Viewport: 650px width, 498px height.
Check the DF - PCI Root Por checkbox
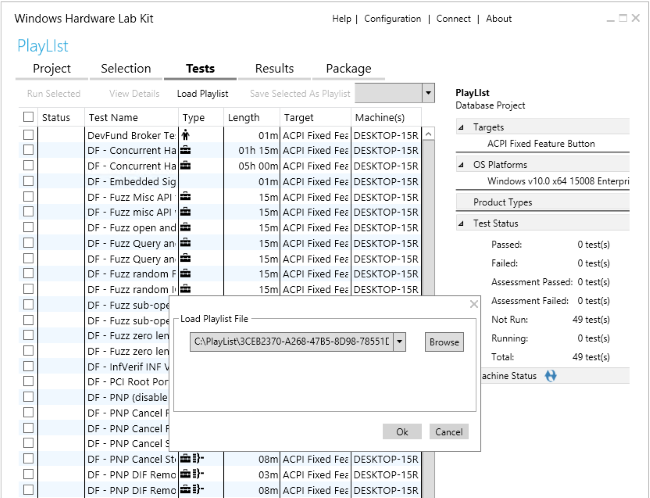click(x=29, y=381)
